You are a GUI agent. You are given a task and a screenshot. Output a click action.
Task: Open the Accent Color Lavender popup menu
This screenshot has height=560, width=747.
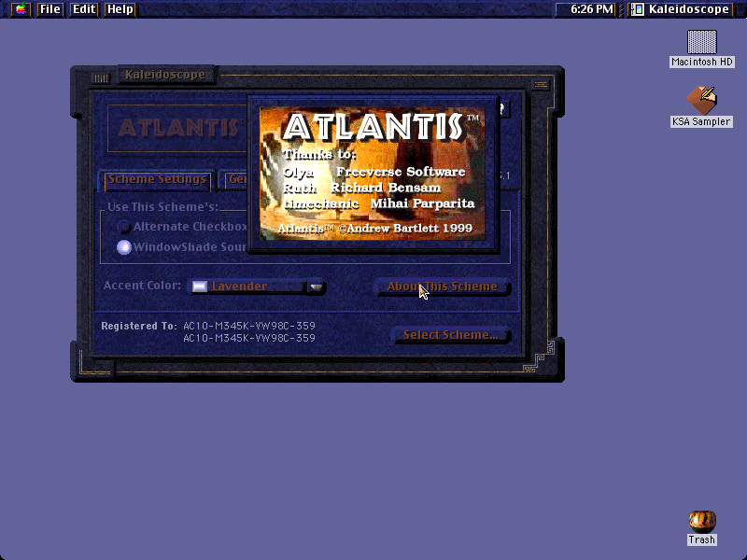(258, 287)
